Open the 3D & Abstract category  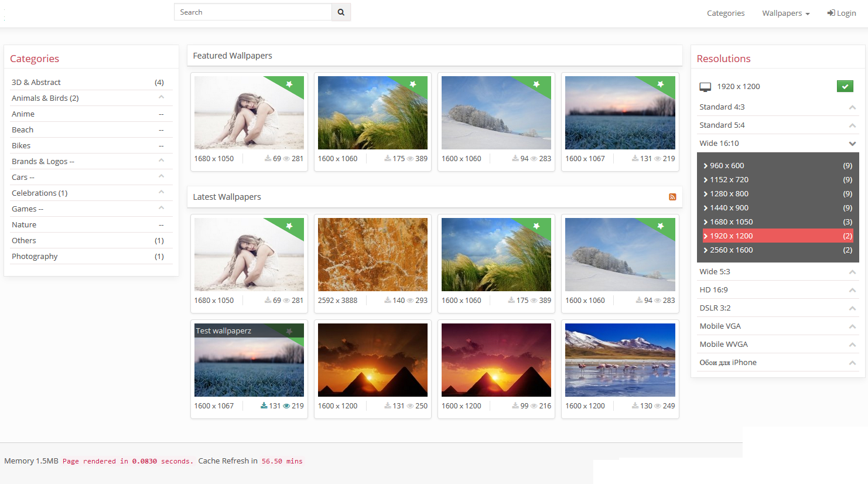point(36,83)
